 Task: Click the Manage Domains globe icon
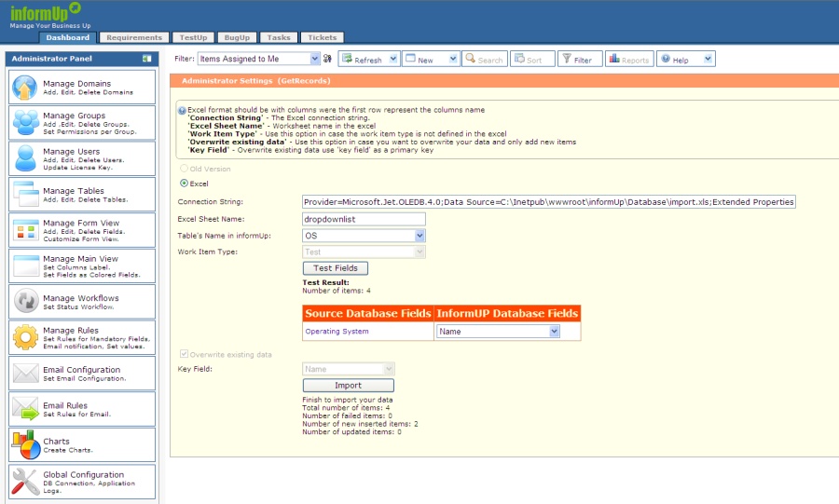tap(24, 88)
